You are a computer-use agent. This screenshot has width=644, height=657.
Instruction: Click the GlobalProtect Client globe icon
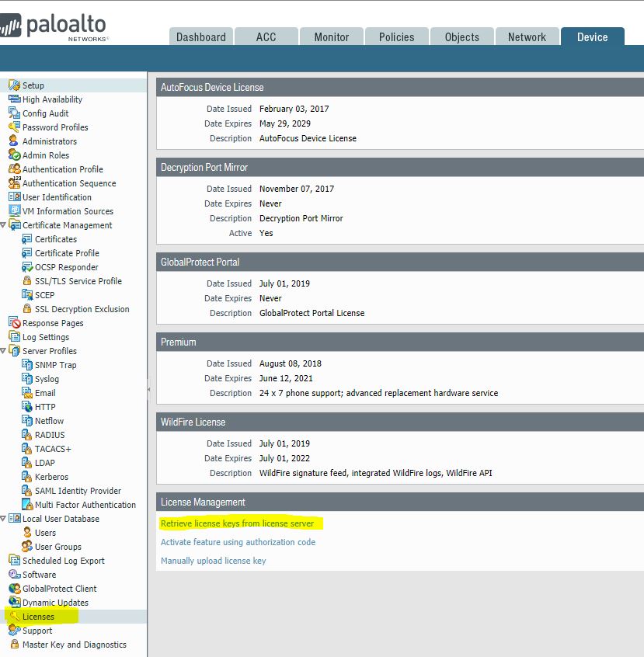tap(14, 589)
